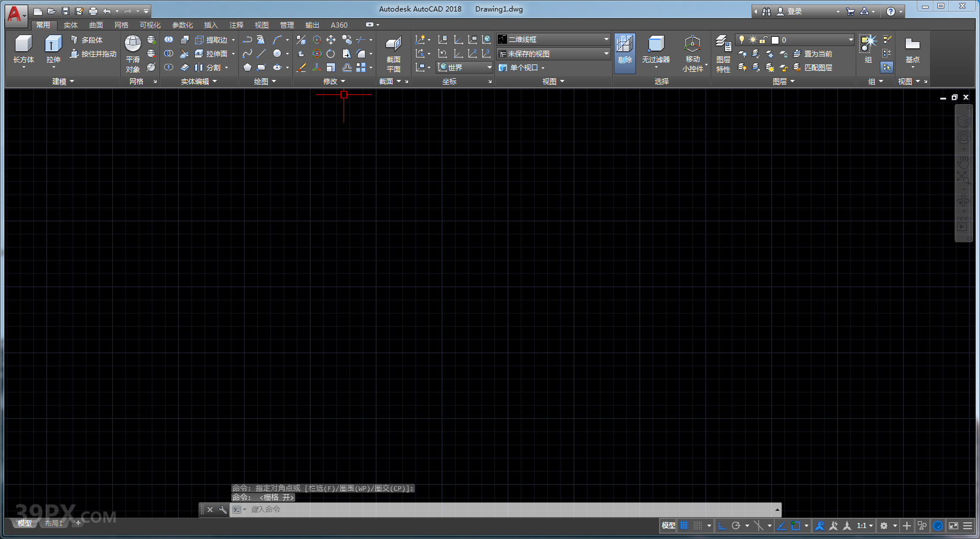Switch to the 曲面 ribbon tab
The width and height of the screenshot is (980, 539).
[96, 25]
